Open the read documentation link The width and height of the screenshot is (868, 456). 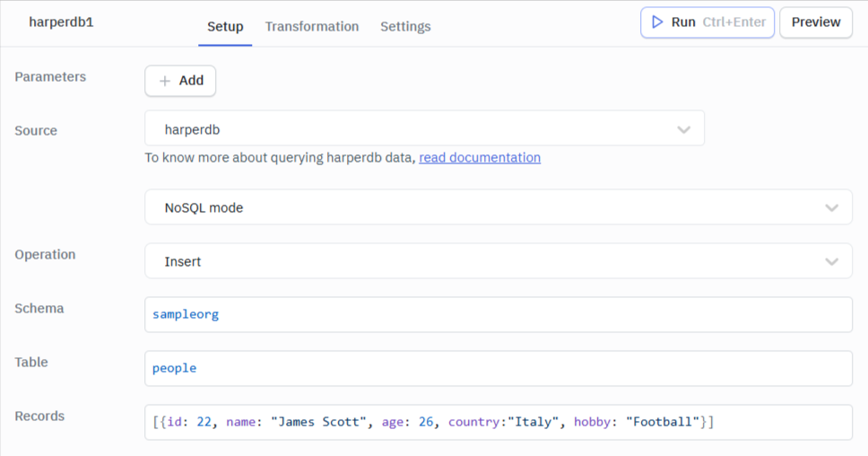[x=480, y=157]
